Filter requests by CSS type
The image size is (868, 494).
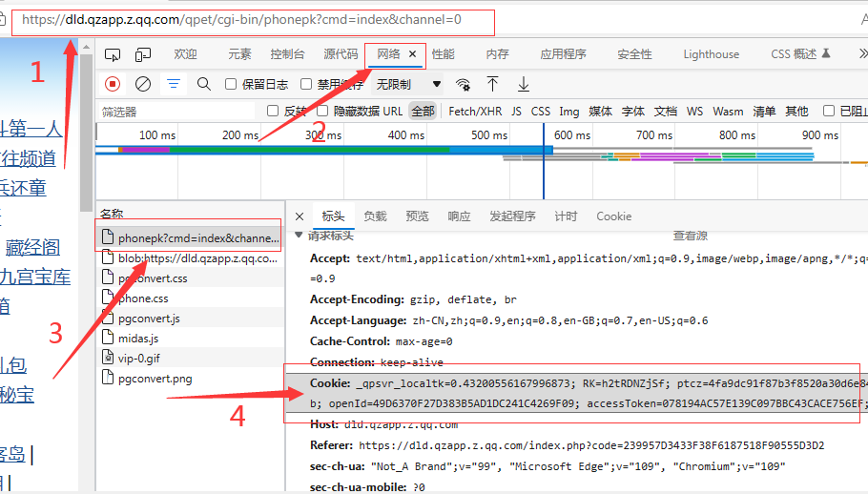coord(541,112)
